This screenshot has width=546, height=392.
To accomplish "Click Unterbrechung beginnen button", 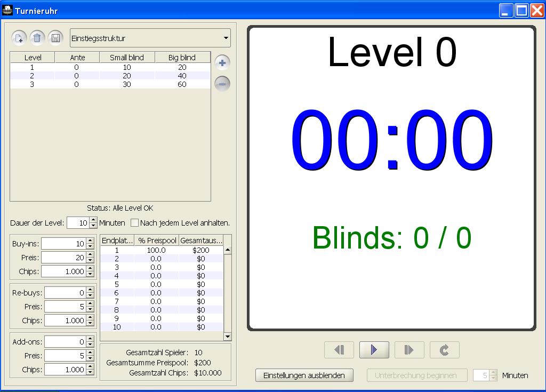I will (417, 375).
